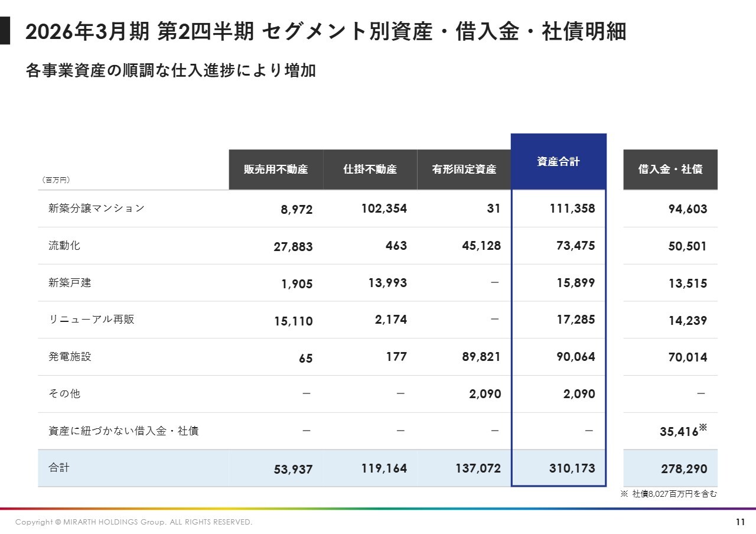Click the 販売用不動産 column header
This screenshot has height=534, width=756.
tap(276, 170)
